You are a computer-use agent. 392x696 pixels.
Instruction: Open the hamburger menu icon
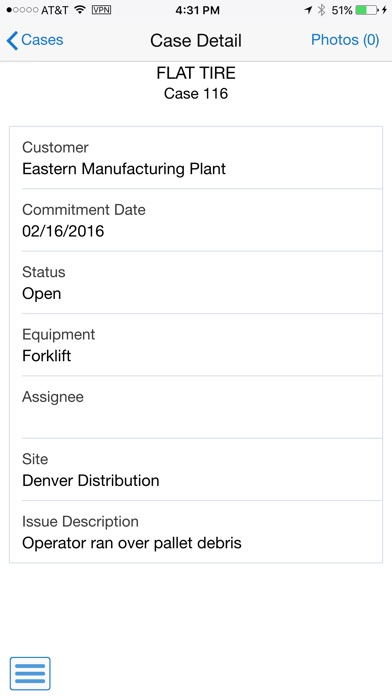30,673
